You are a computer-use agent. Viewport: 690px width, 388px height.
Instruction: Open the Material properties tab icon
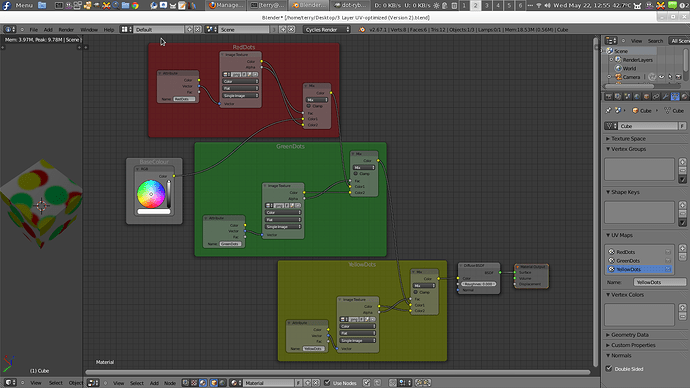(684, 96)
